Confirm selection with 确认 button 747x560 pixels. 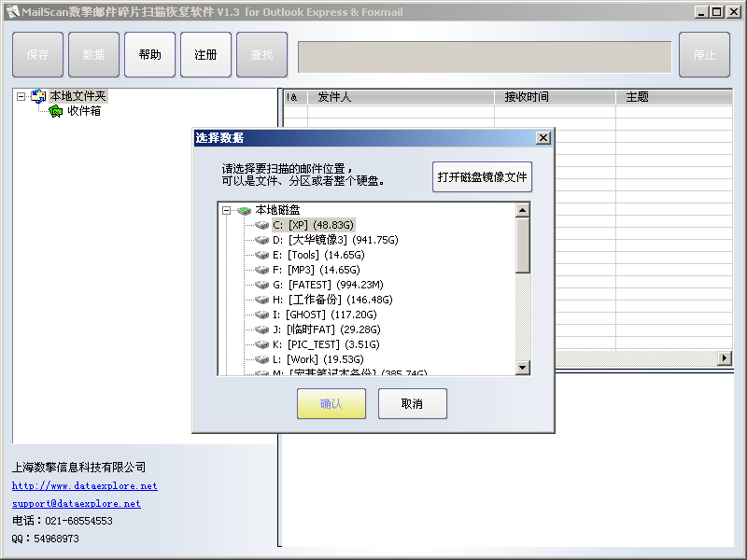pos(331,404)
